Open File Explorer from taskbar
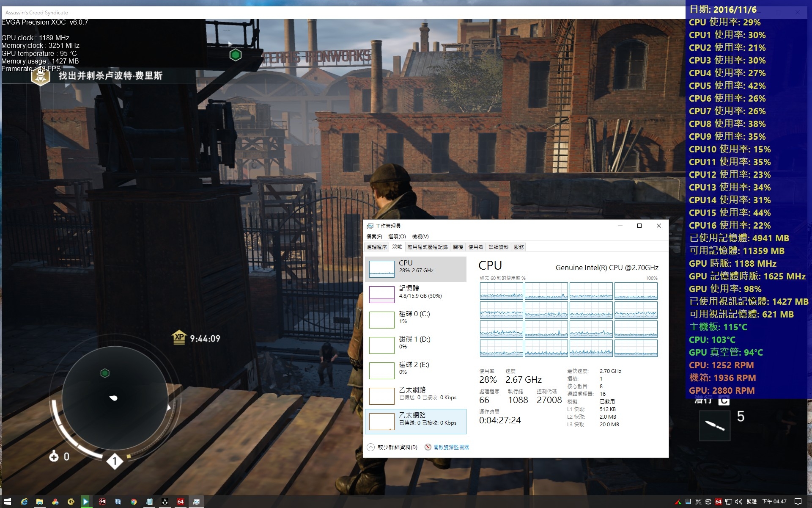812x508 pixels. coord(39,502)
